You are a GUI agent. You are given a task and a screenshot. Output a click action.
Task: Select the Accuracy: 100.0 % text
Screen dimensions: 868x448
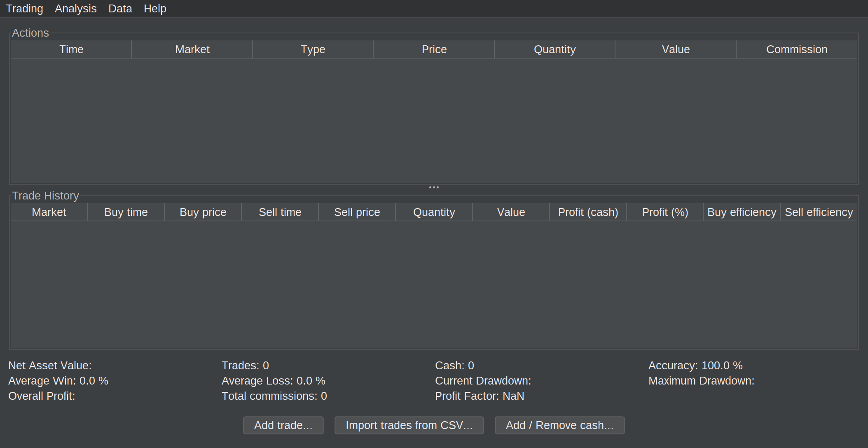point(695,366)
